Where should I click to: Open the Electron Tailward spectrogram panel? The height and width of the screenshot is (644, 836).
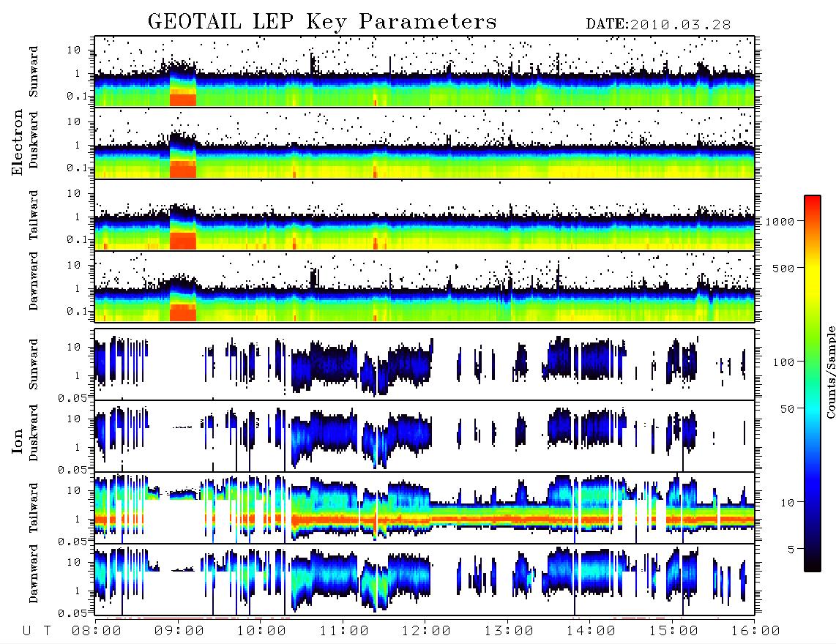point(425,215)
